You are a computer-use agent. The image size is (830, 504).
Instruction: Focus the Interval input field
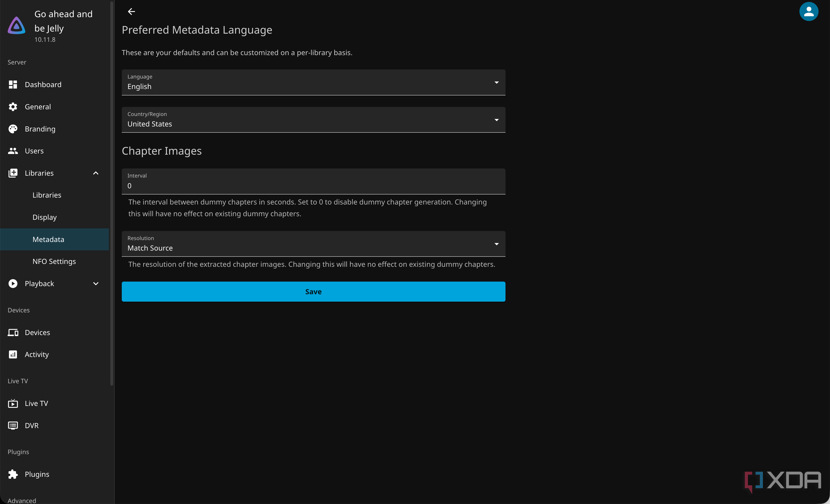[313, 181]
